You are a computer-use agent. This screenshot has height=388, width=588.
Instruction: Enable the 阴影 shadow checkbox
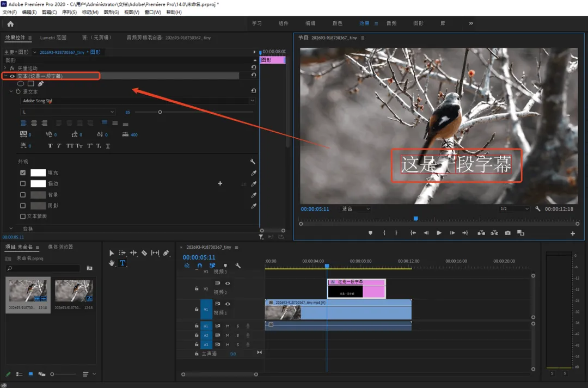(x=23, y=206)
